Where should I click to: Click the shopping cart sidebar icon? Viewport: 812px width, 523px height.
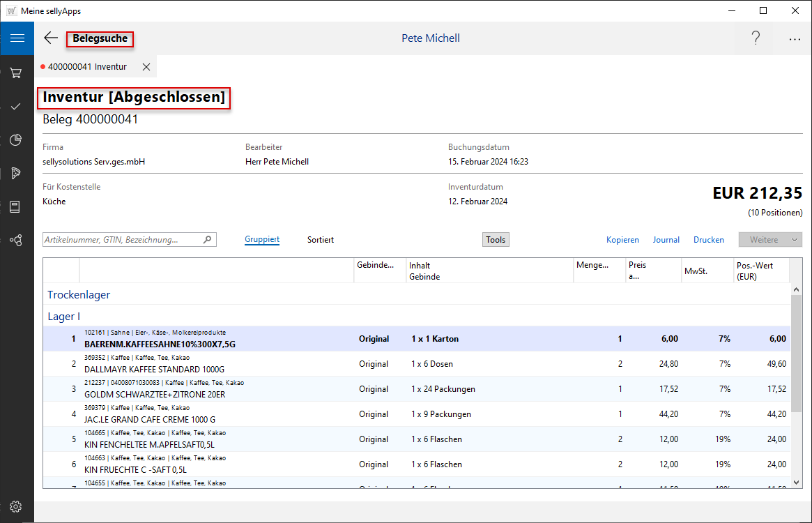click(17, 73)
